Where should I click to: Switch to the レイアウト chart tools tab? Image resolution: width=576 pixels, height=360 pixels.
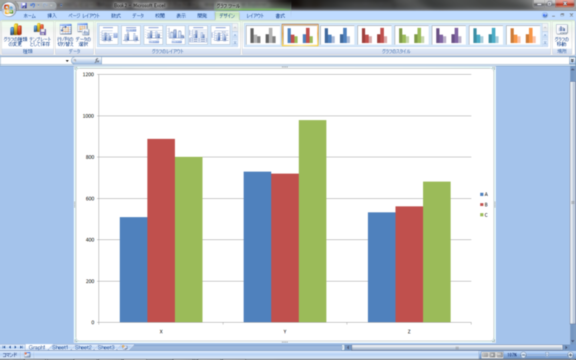coord(255,16)
